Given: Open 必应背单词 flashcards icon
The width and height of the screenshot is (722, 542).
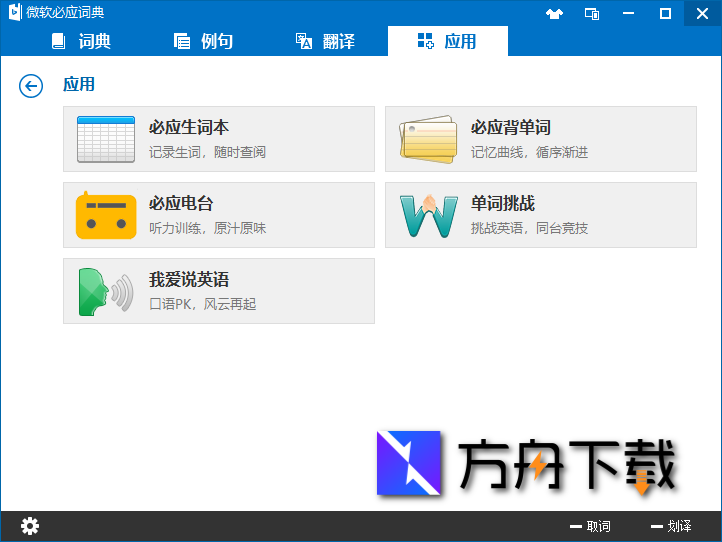Looking at the screenshot, I should [x=428, y=139].
